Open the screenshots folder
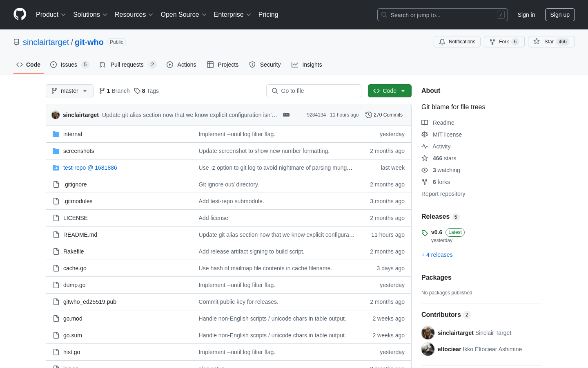 [79, 151]
